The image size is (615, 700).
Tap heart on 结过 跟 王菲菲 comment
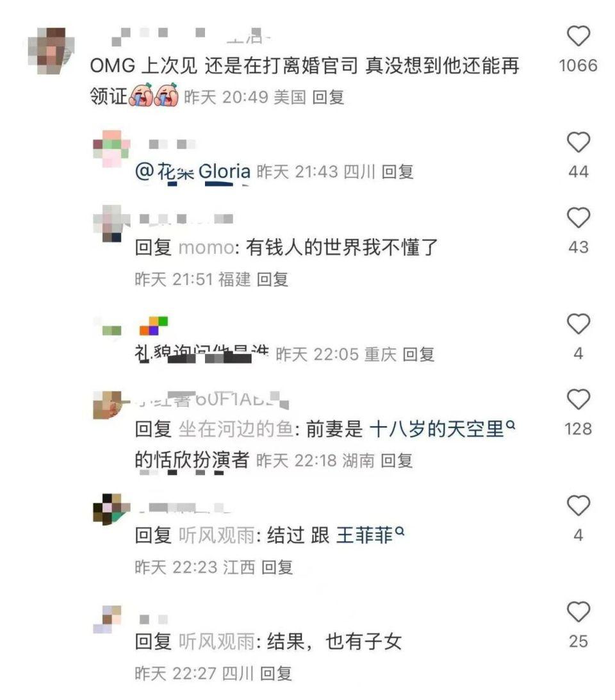578,506
